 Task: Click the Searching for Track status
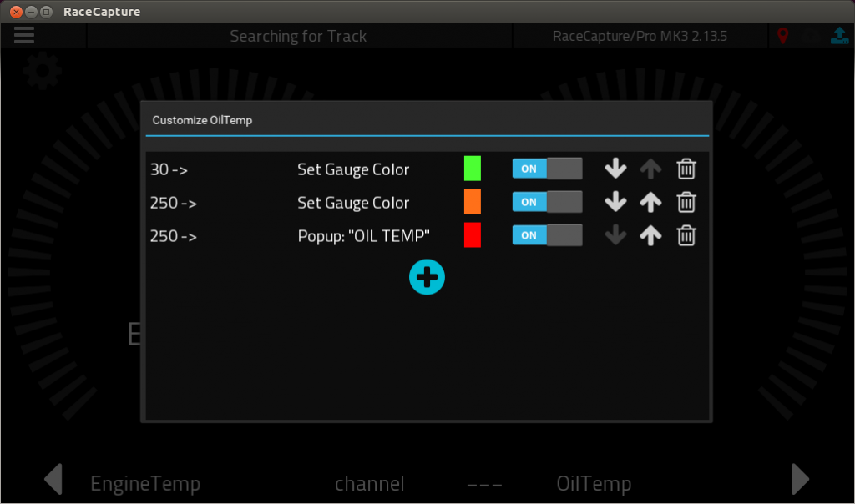298,36
